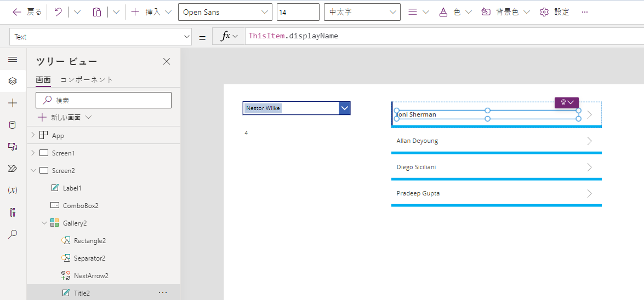Select the Allan Deyoung gallery row
The width and height of the screenshot is (644, 300).
click(497, 141)
